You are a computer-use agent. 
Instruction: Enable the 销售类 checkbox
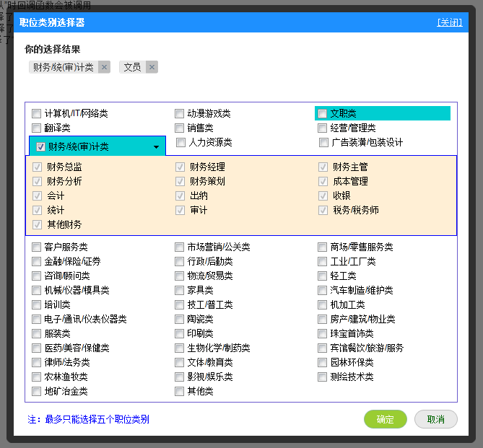click(180, 128)
